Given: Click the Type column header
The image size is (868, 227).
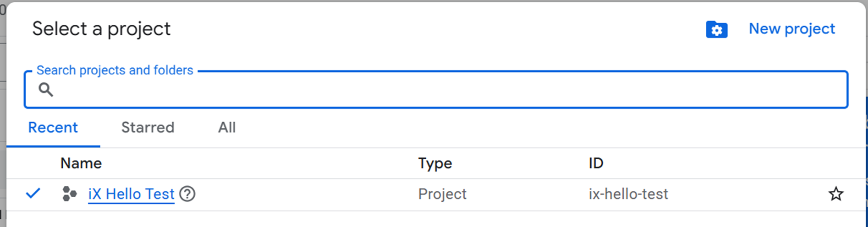Looking at the screenshot, I should tap(434, 163).
